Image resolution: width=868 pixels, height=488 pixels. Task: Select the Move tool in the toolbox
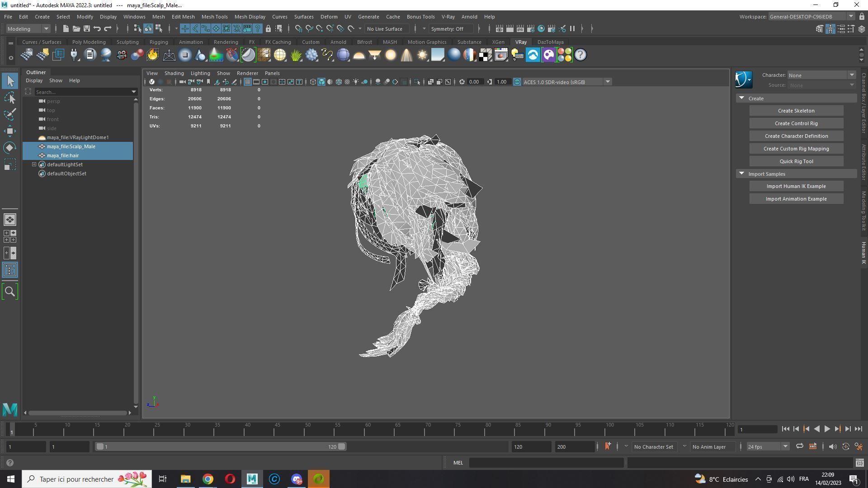10,131
